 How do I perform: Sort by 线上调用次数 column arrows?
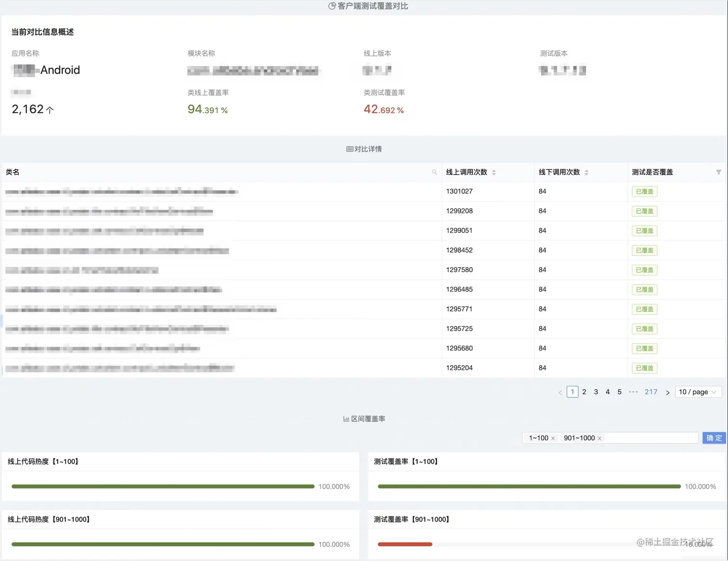point(494,172)
